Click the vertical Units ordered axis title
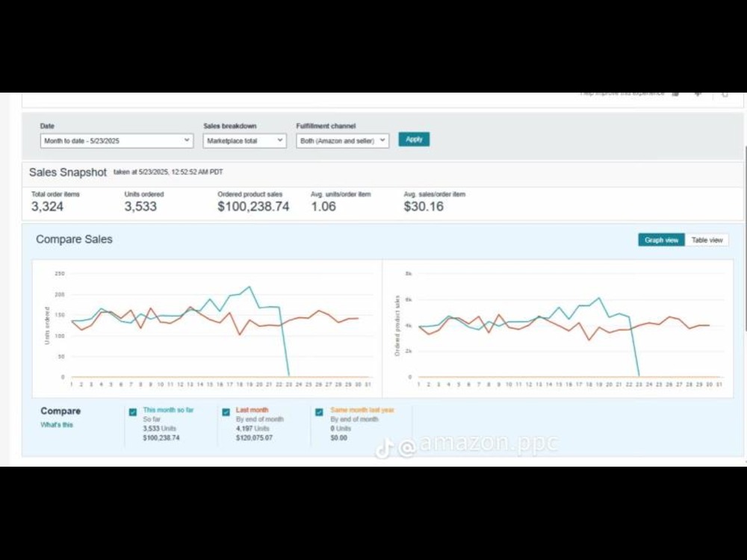 (x=46, y=326)
